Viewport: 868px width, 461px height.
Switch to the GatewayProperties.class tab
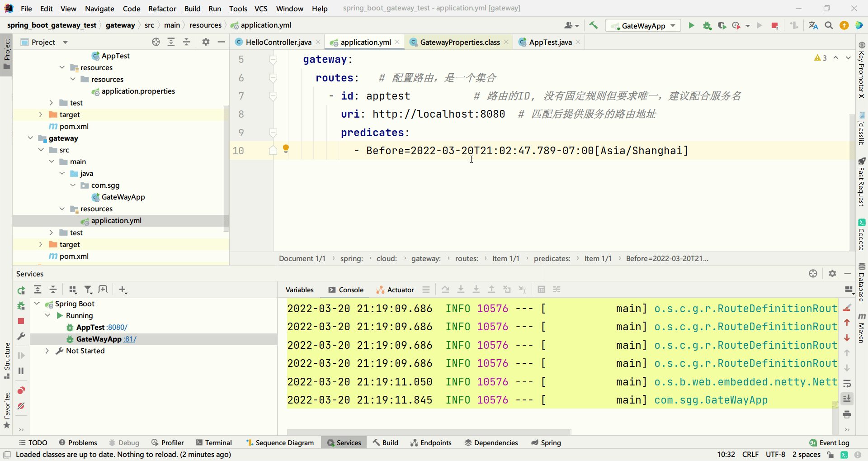pos(460,42)
